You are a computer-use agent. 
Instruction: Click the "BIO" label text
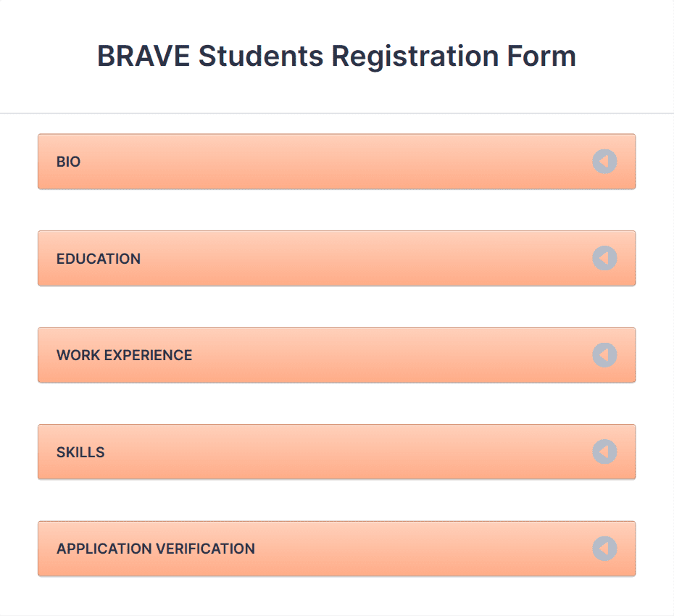point(68,162)
